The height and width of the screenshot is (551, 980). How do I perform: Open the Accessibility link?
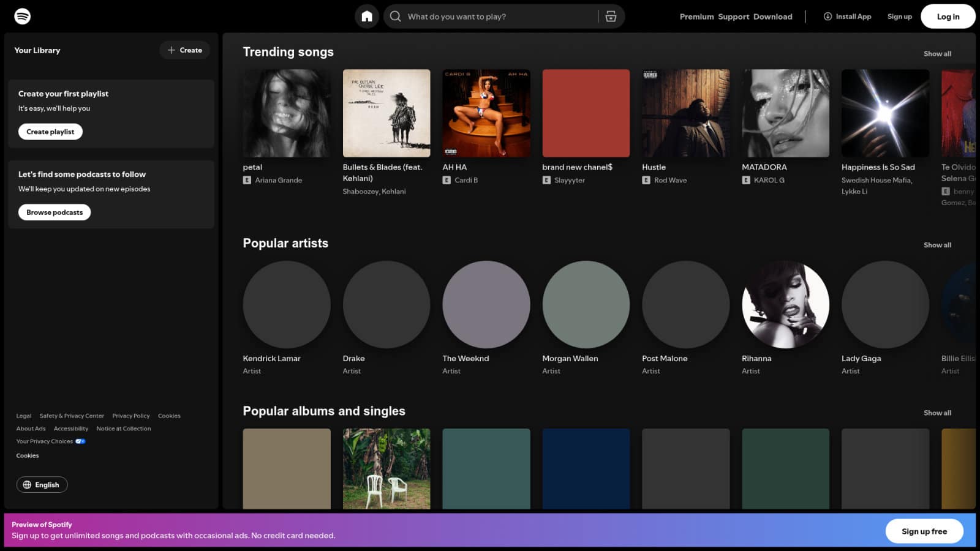pyautogui.click(x=71, y=429)
